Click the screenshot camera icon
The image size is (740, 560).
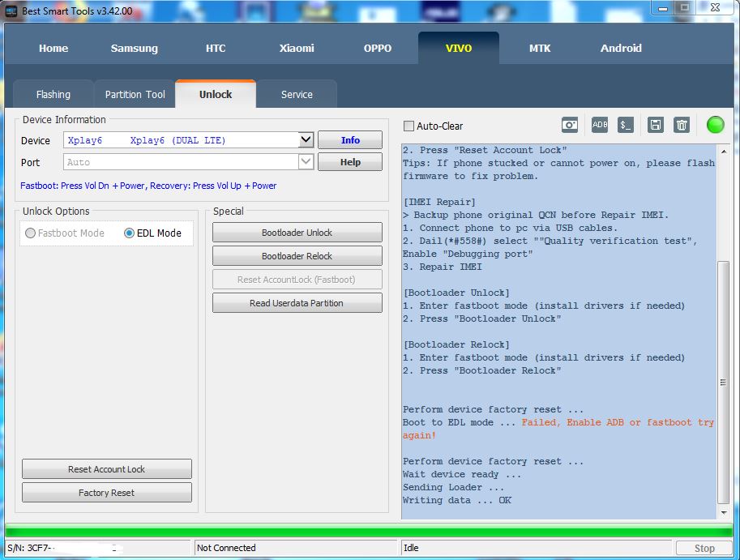pos(570,125)
